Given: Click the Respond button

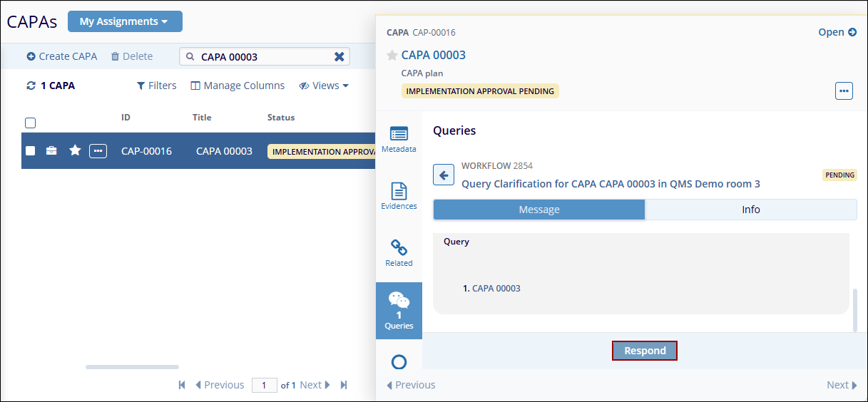Looking at the screenshot, I should point(644,351).
